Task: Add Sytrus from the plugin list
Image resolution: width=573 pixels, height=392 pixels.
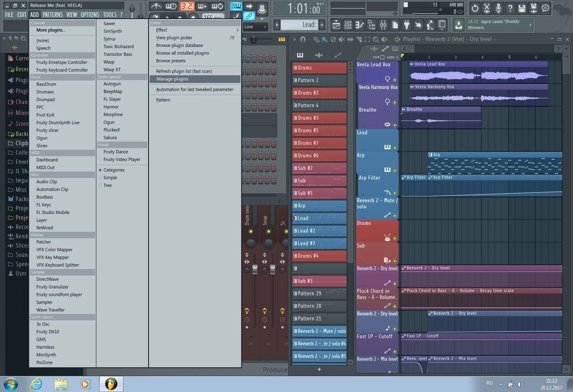Action: click(109, 39)
